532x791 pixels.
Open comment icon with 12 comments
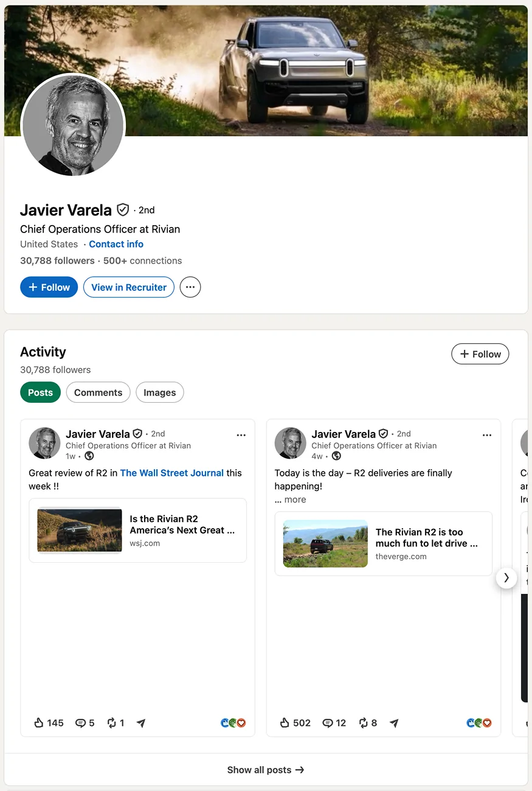click(x=327, y=723)
